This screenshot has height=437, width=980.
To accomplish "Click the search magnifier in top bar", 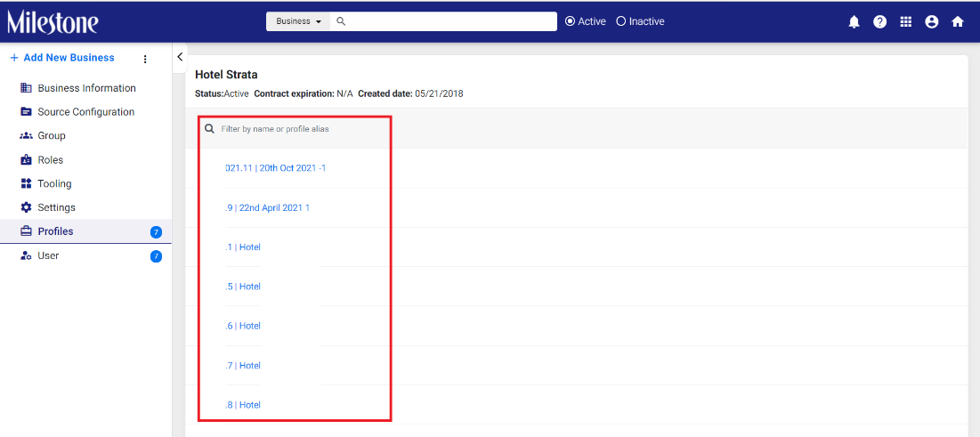I will tap(341, 21).
